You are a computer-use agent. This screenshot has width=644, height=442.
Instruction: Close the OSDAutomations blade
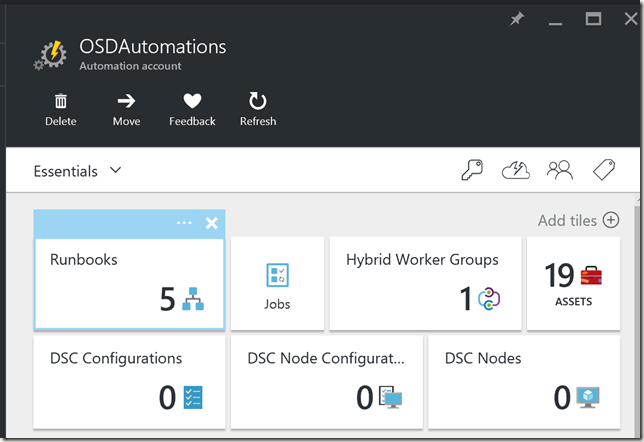[x=631, y=18]
